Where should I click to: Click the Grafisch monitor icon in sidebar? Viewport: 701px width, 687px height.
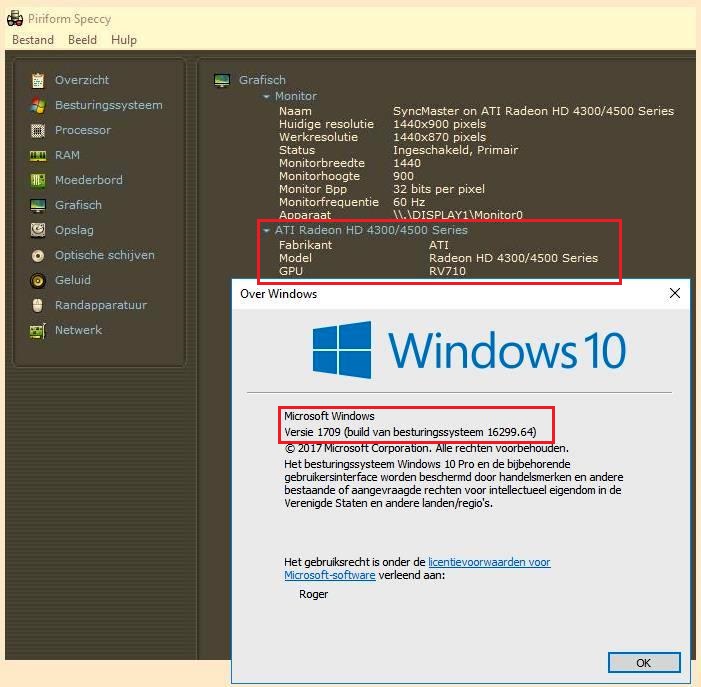[38, 206]
